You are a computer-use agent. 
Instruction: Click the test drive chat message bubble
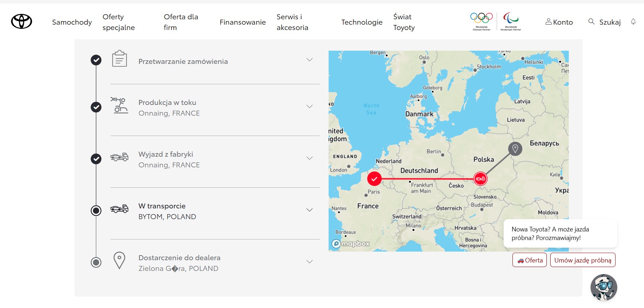coord(560,233)
